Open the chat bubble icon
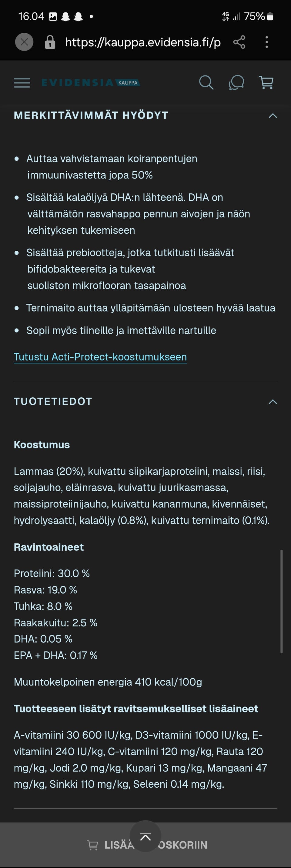This screenshot has width=291, height=868. tap(236, 82)
